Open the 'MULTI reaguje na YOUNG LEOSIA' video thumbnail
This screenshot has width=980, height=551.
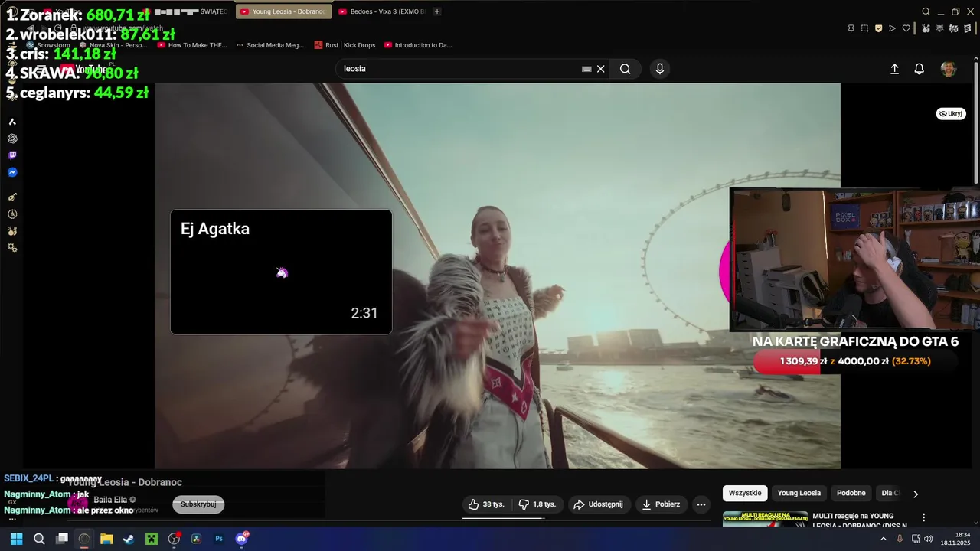point(765,519)
